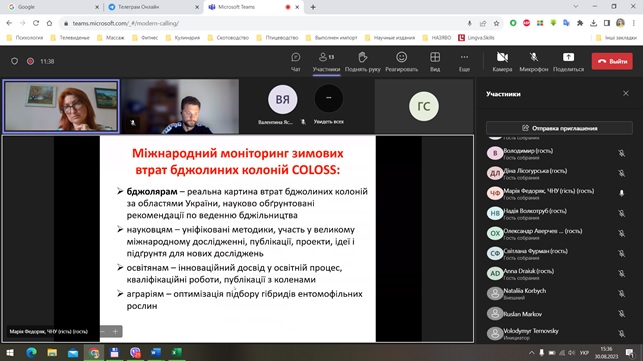Click Увидеть всех to see all participants
The height and width of the screenshot is (361, 643).
(x=328, y=105)
